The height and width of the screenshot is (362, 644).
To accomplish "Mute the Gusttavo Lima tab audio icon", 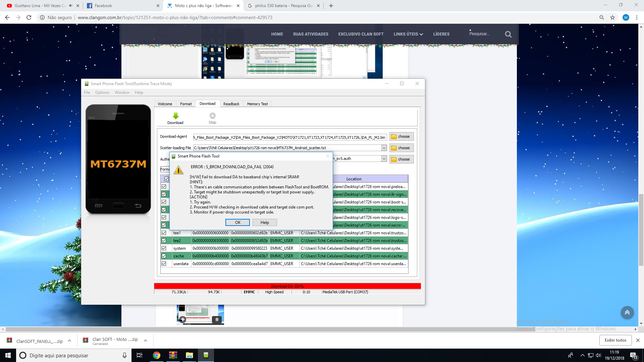I will (70, 6).
